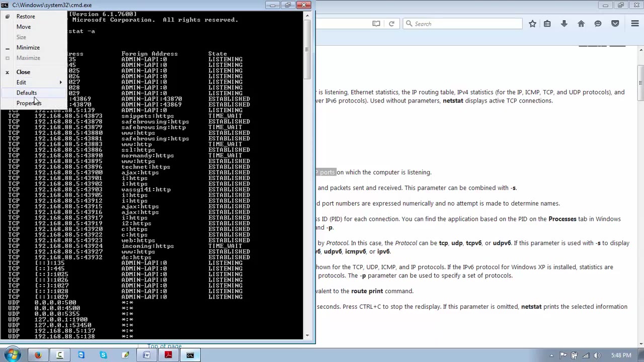Click the bold 'route print' command text
The width and height of the screenshot is (644, 362).
coord(367,291)
